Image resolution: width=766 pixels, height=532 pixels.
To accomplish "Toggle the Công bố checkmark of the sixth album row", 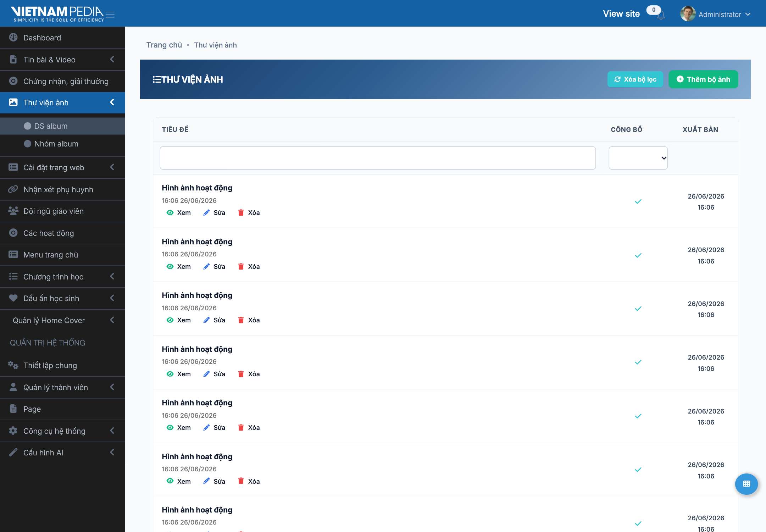I will (638, 470).
